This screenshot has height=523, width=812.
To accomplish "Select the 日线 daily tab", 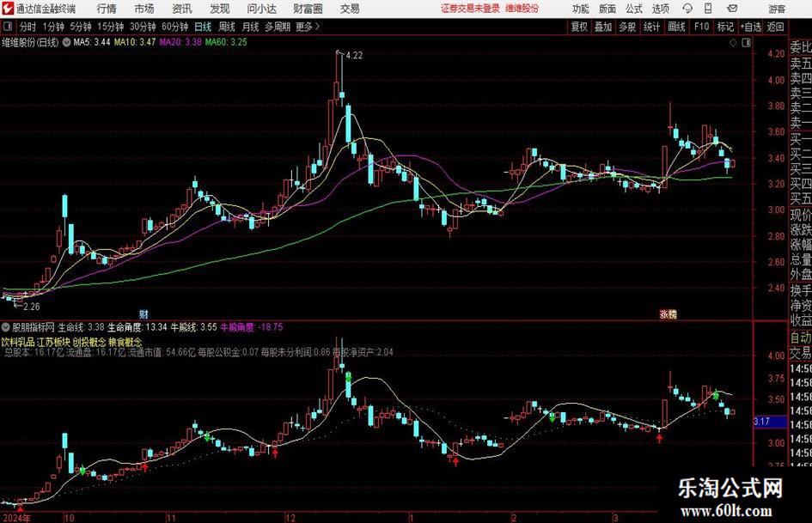I will coord(203,27).
